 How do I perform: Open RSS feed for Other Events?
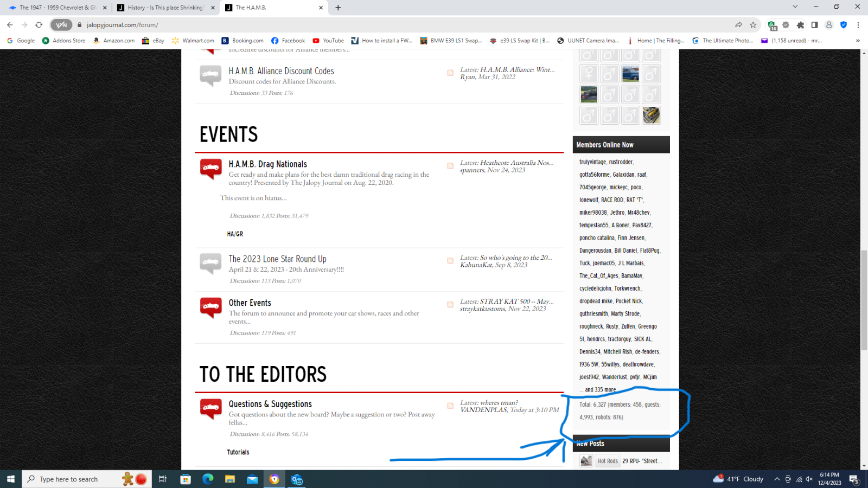tap(450, 305)
